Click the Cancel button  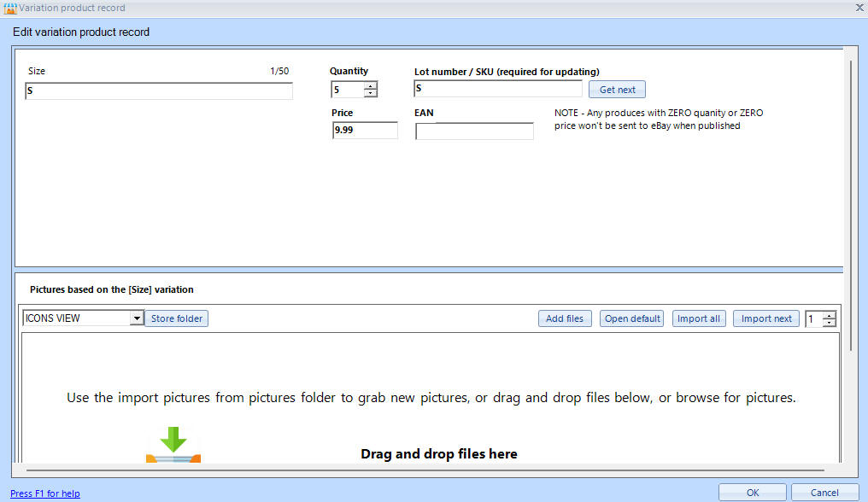[824, 493]
